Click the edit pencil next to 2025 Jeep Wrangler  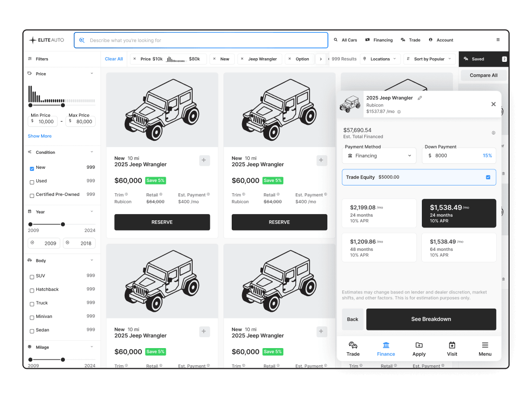420,98
